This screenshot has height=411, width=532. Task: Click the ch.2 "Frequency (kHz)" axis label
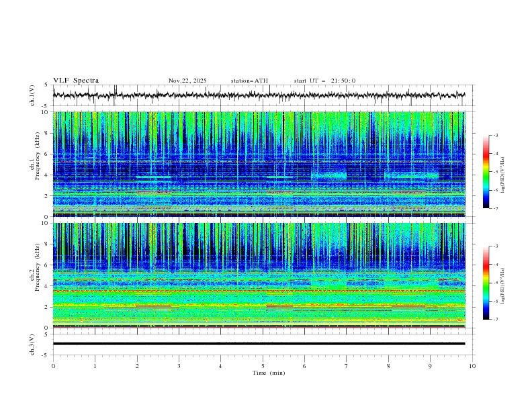click(x=38, y=267)
